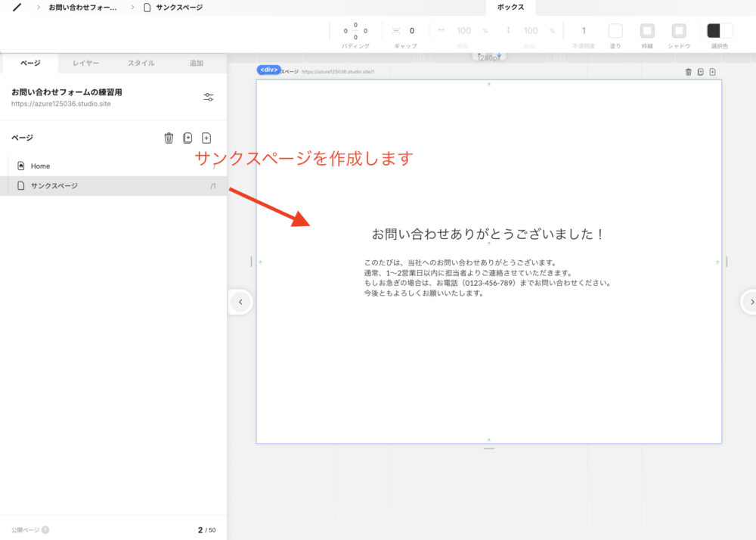The width and height of the screenshot is (756, 540).
Task: Click the vertical height arrow icon
Action: click(508, 30)
